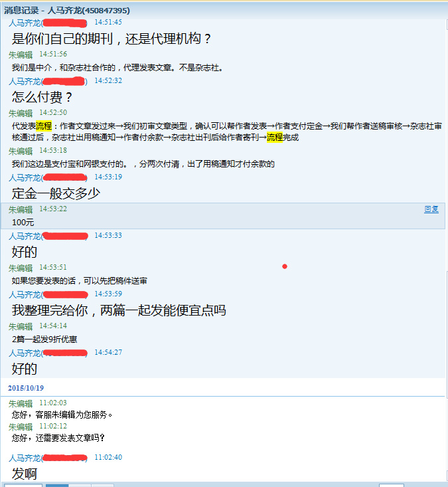Image resolution: width=448 pixels, height=487 pixels.
Task: Click the blue selected tab at the bottom
Action: coord(57,485)
